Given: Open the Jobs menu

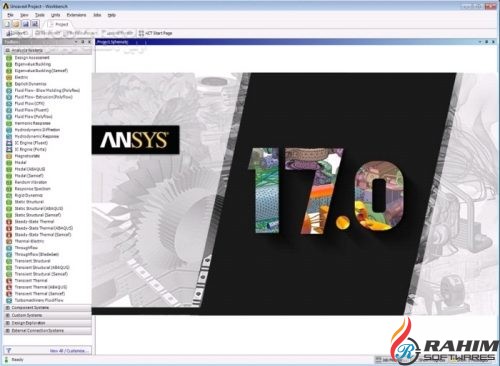Looking at the screenshot, I should click(97, 15).
